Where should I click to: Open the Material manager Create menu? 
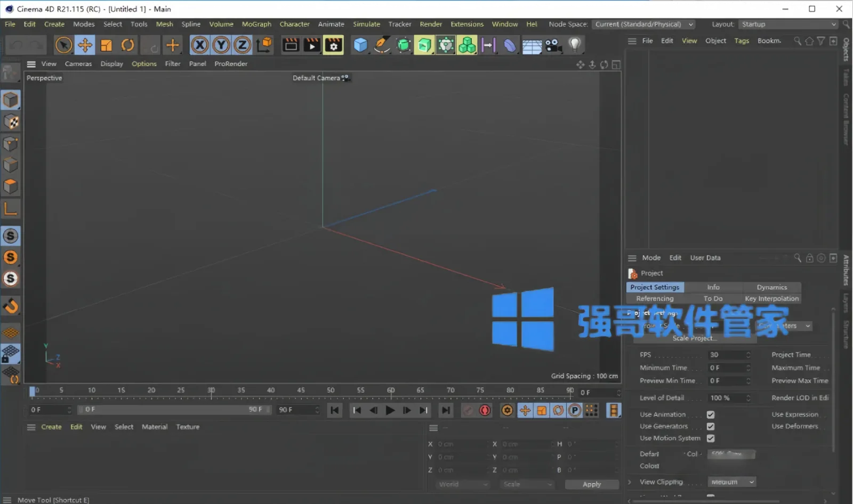click(x=51, y=427)
